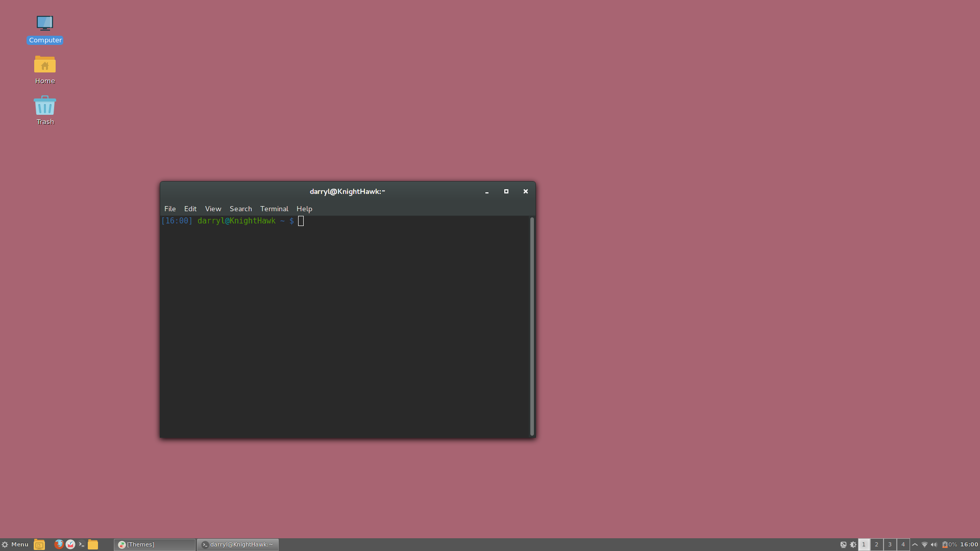
Task: Open the File menu in terminal
Action: pos(169,209)
